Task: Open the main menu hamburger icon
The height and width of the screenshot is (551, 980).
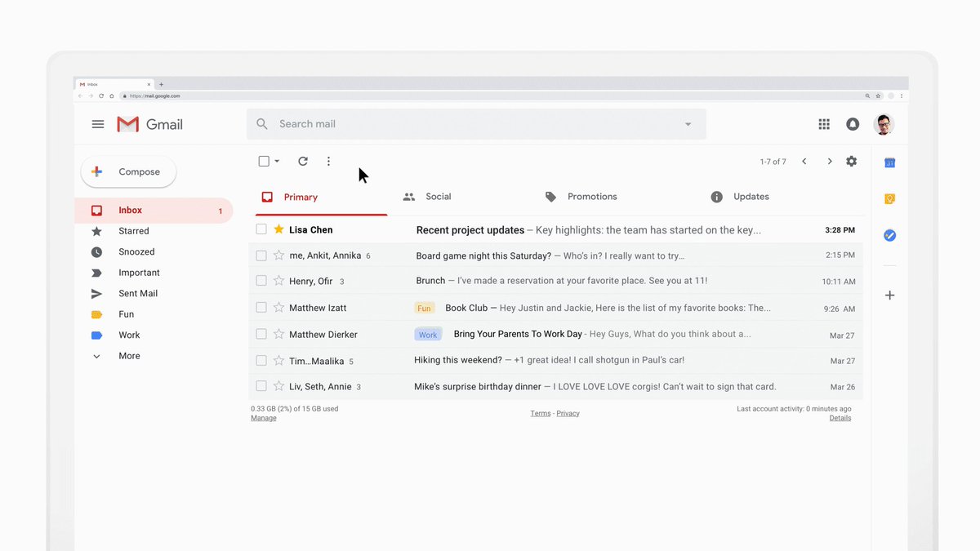Action: tap(98, 124)
